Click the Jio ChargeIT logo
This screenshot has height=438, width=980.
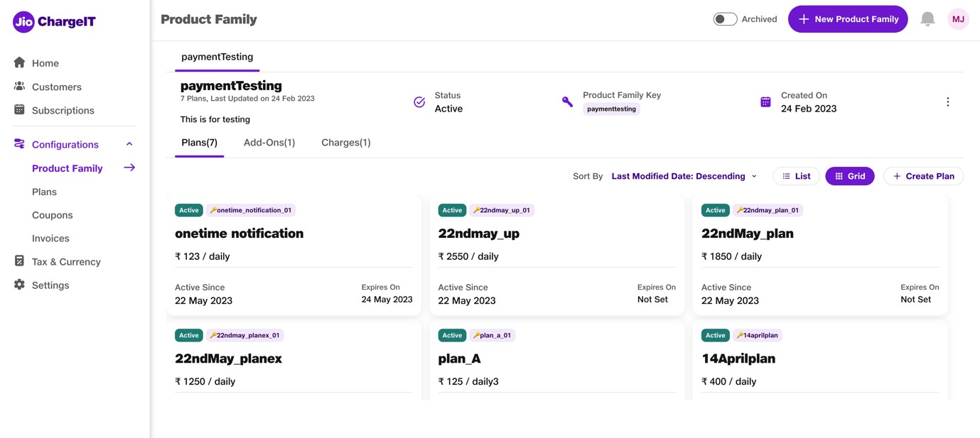tap(54, 22)
